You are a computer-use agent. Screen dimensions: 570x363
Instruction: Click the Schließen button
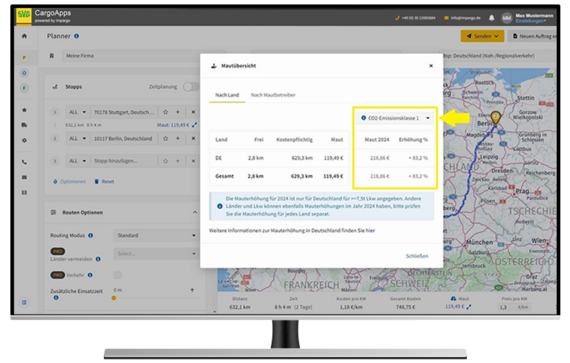tap(417, 256)
